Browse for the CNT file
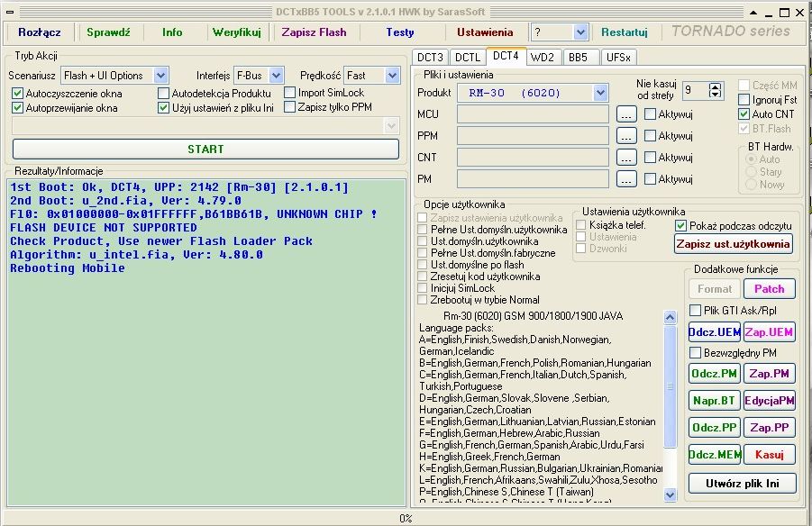 pos(626,158)
